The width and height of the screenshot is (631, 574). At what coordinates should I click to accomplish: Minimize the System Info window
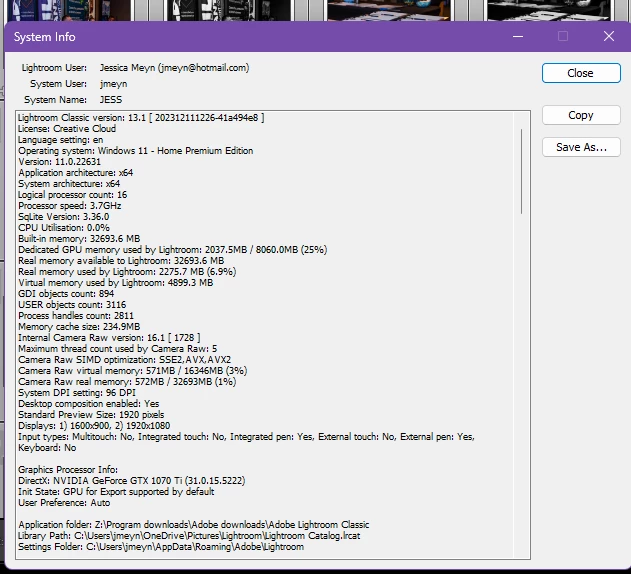pos(518,37)
